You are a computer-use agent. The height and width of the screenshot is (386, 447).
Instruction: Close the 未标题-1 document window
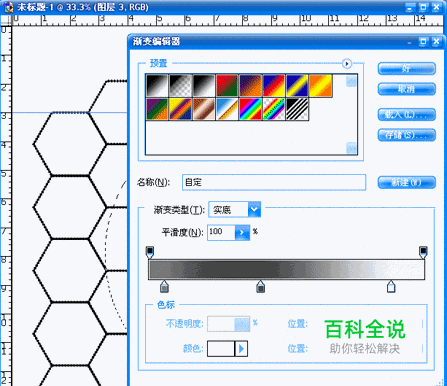pyautogui.click(x=436, y=7)
